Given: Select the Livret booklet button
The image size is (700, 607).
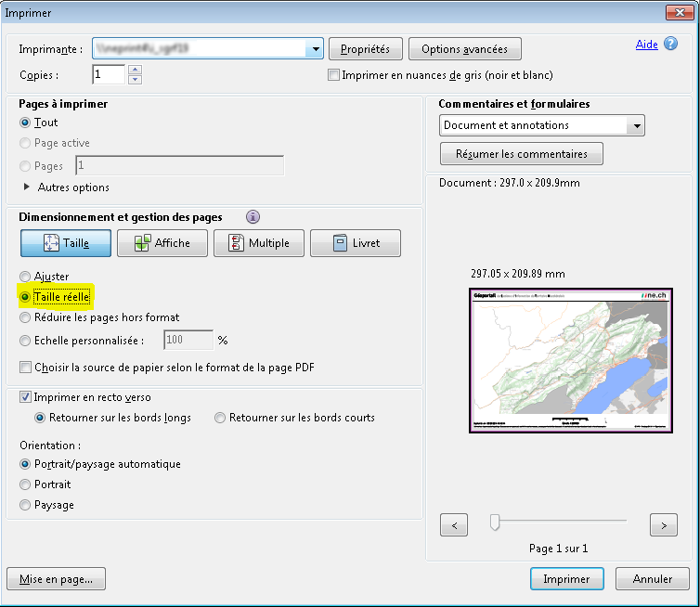Looking at the screenshot, I should (356, 243).
